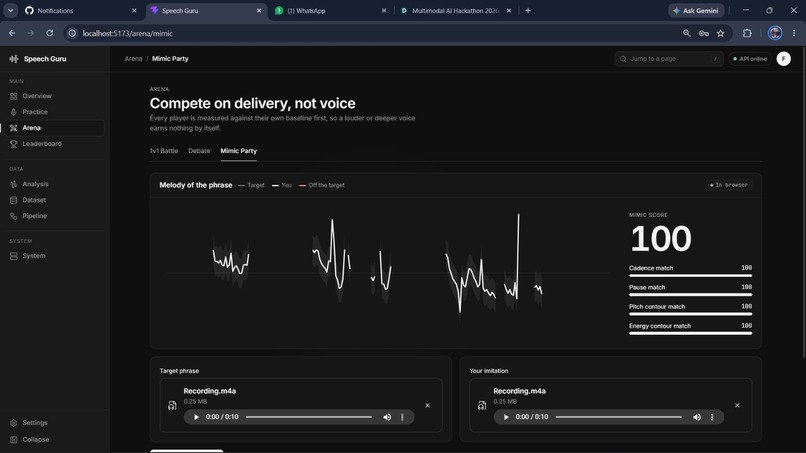
Task: Click the address bar URL
Action: point(127,33)
